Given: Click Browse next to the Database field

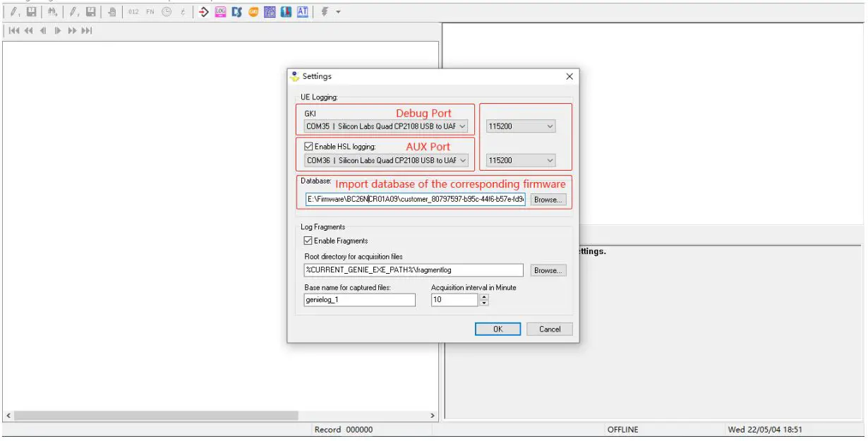Looking at the screenshot, I should pyautogui.click(x=548, y=199).
